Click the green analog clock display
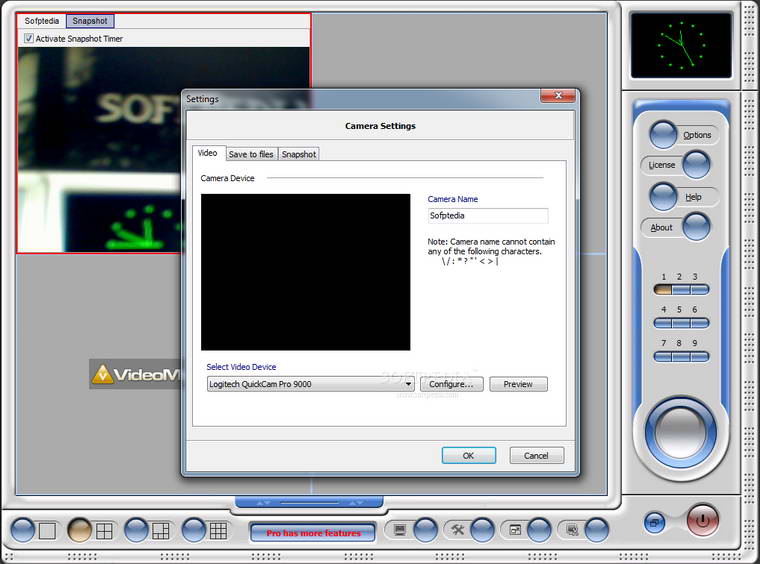760x564 pixels. (x=681, y=45)
